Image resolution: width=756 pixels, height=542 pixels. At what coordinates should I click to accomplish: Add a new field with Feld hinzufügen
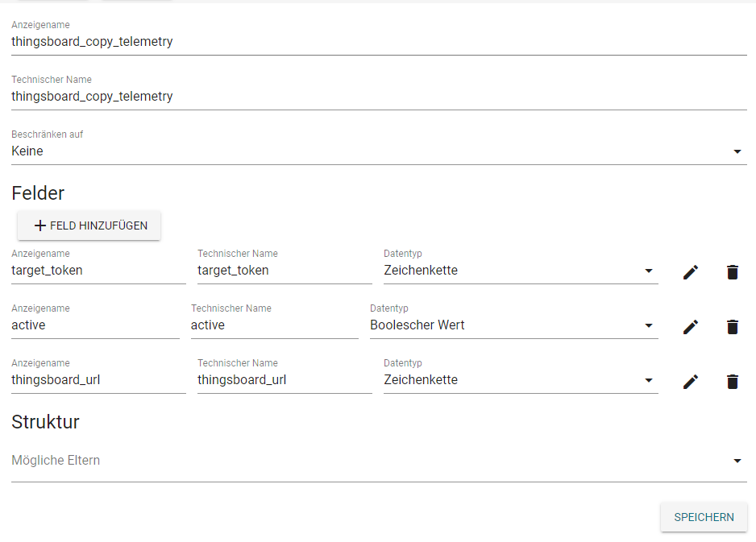[x=89, y=225]
